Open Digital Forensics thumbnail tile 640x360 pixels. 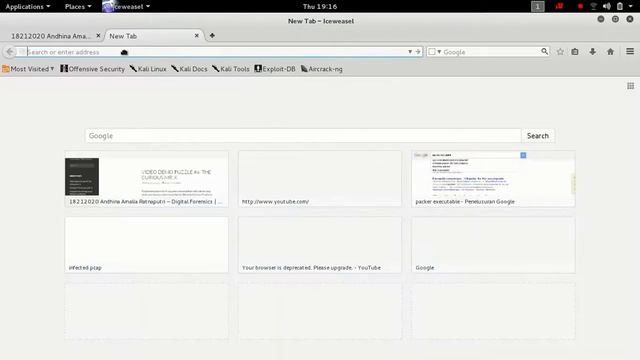pos(147,179)
